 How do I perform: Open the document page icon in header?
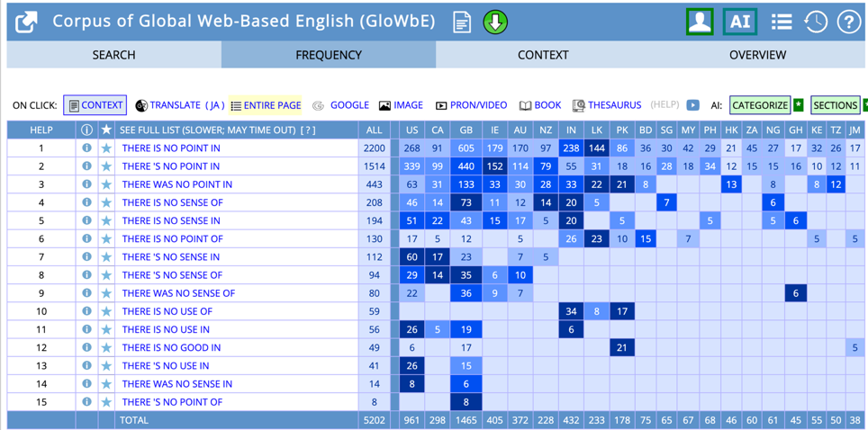(462, 22)
